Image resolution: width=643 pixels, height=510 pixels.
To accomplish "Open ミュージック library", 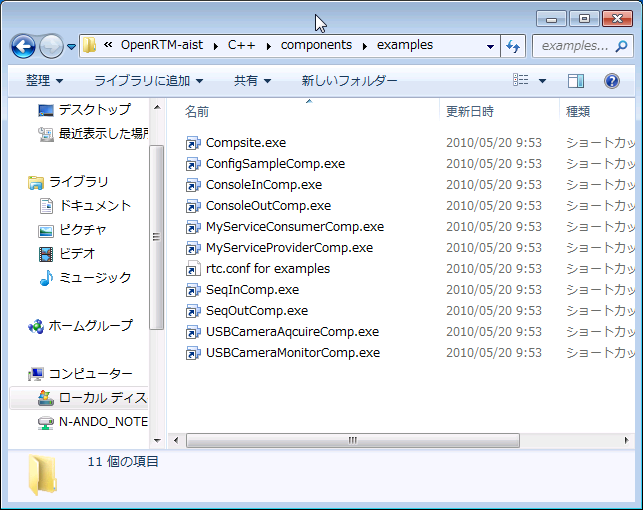I will (85, 278).
